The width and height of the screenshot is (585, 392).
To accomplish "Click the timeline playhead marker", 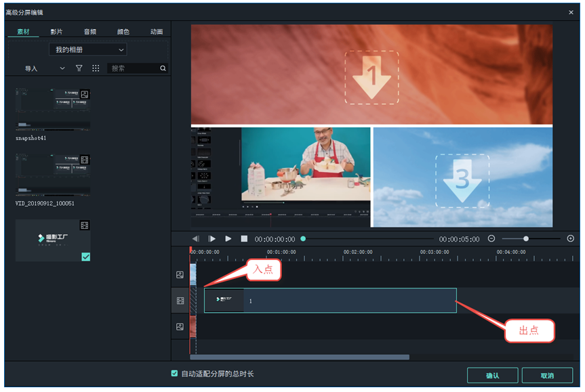I will tap(190, 250).
